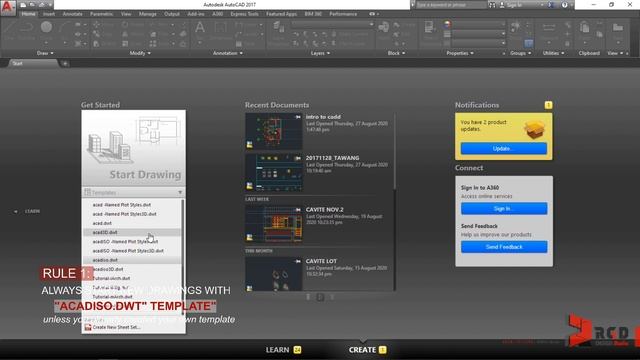
Task: Open the Insert ribbon tab
Action: pos(49,14)
